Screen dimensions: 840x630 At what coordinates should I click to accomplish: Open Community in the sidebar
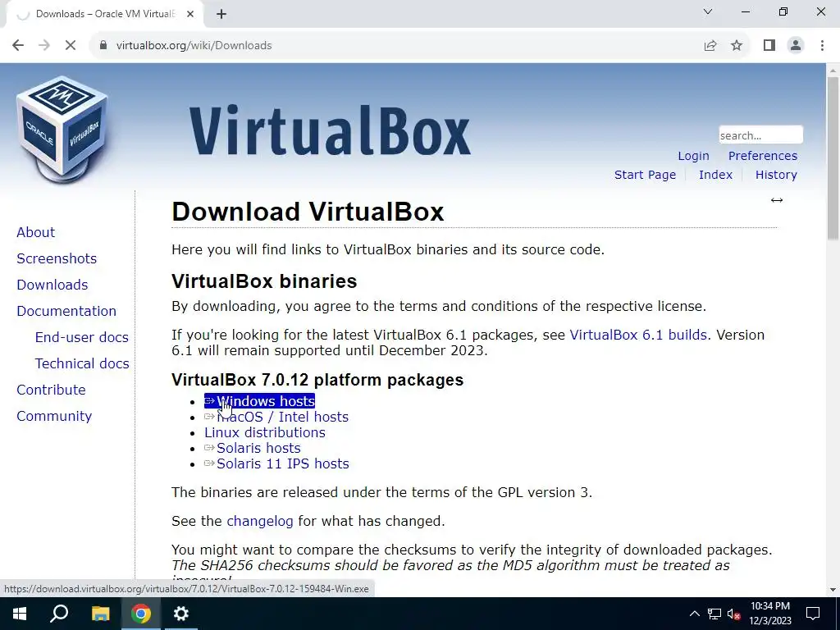[x=54, y=416]
